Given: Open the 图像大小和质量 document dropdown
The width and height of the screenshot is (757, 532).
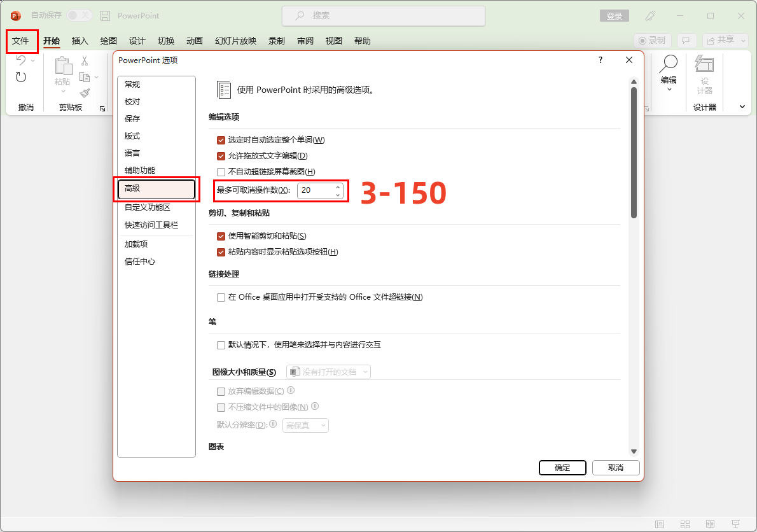Looking at the screenshot, I should (x=328, y=372).
